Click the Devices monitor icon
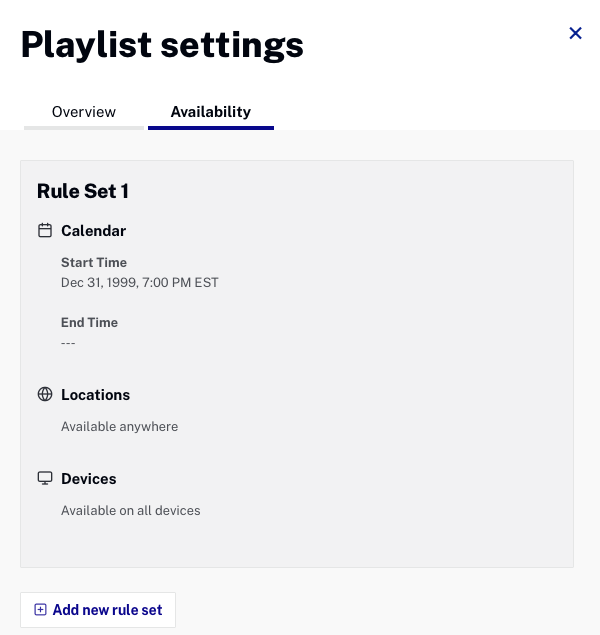Image resolution: width=600 pixels, height=635 pixels. tap(45, 478)
